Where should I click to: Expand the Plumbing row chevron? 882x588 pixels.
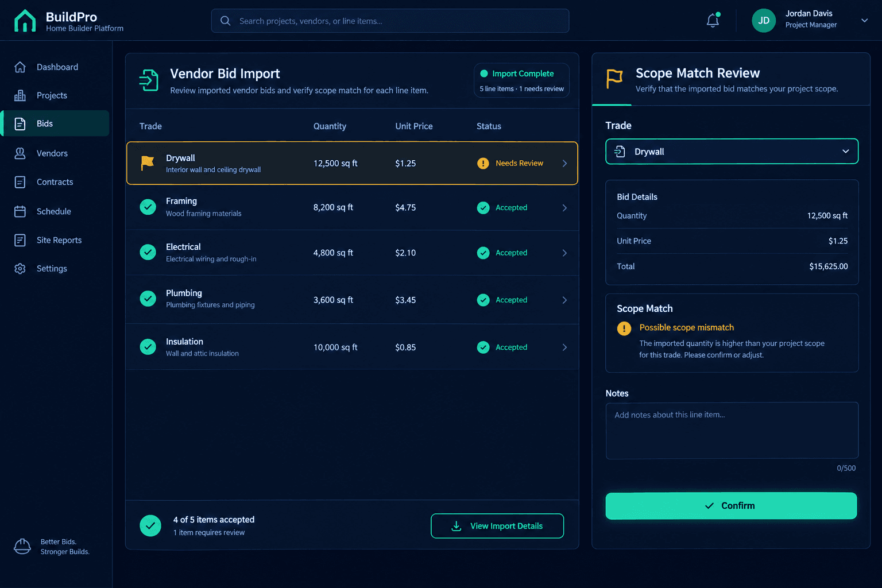(x=564, y=300)
